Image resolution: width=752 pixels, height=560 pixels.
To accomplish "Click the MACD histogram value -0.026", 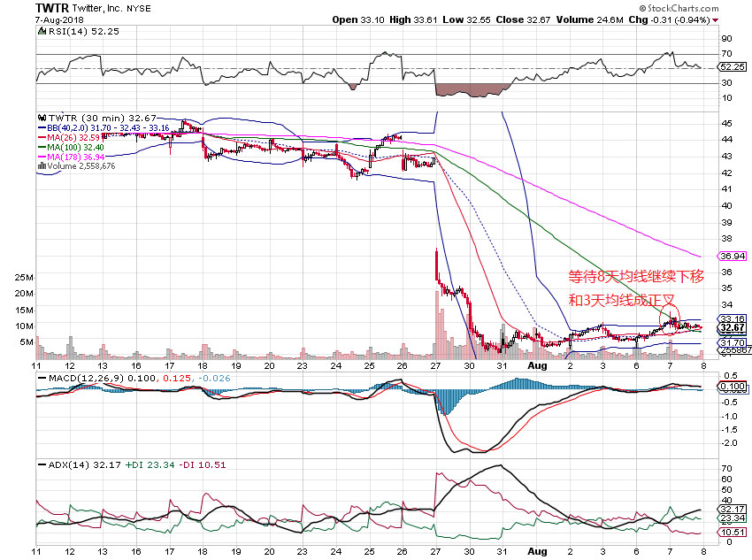I will pos(212,379).
